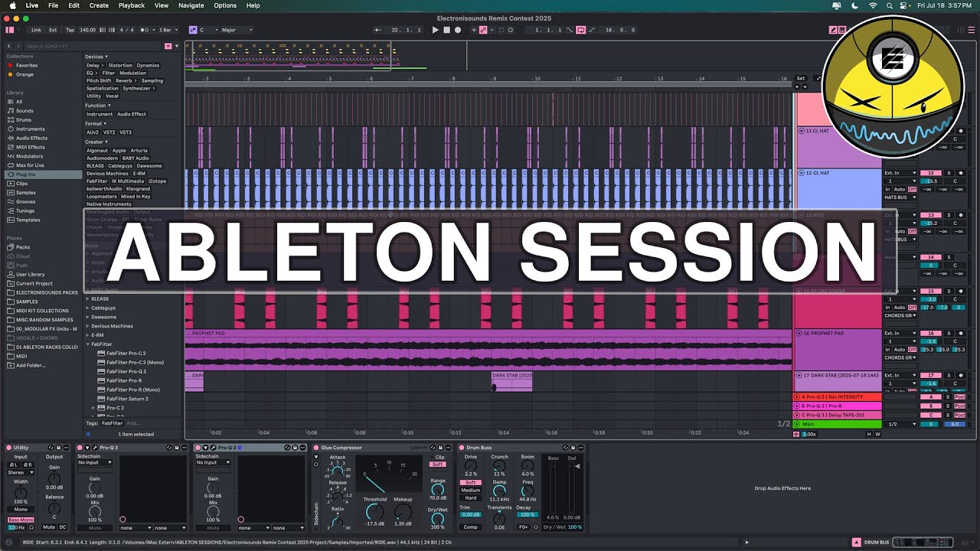Viewport: 980px width, 551px height.
Task: Toggle the pink loop switch icon
Action: 581,30
